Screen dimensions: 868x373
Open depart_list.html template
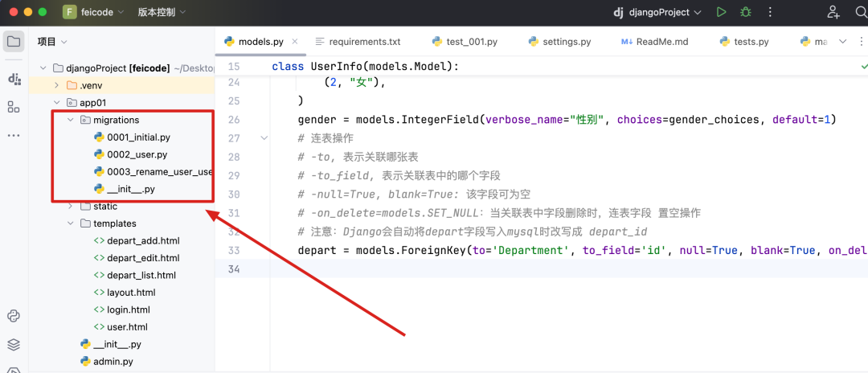pyautogui.click(x=134, y=275)
